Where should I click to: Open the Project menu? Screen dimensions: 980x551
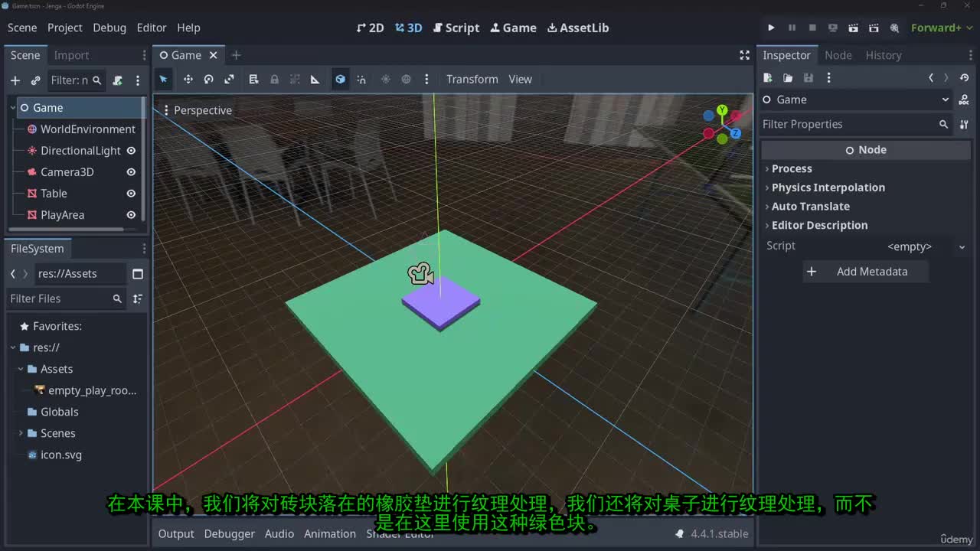pos(65,28)
